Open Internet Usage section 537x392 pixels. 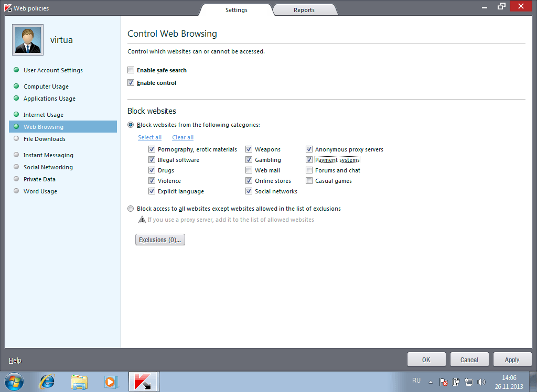click(x=43, y=115)
